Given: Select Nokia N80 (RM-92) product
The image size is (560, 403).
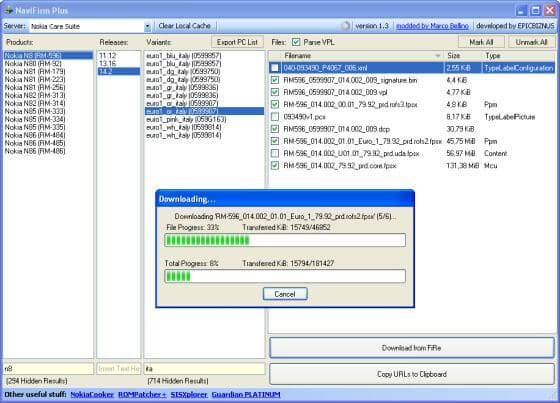Looking at the screenshot, I should (48, 64).
